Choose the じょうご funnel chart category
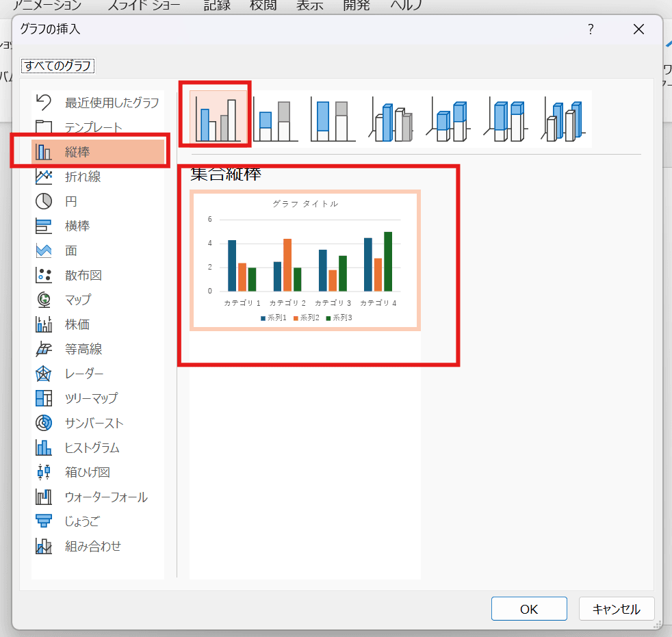 [x=81, y=521]
